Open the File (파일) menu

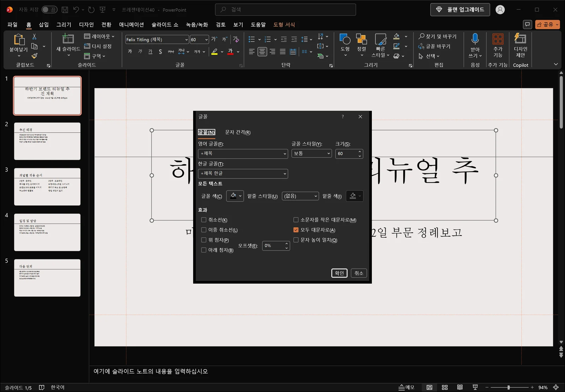tap(12, 24)
